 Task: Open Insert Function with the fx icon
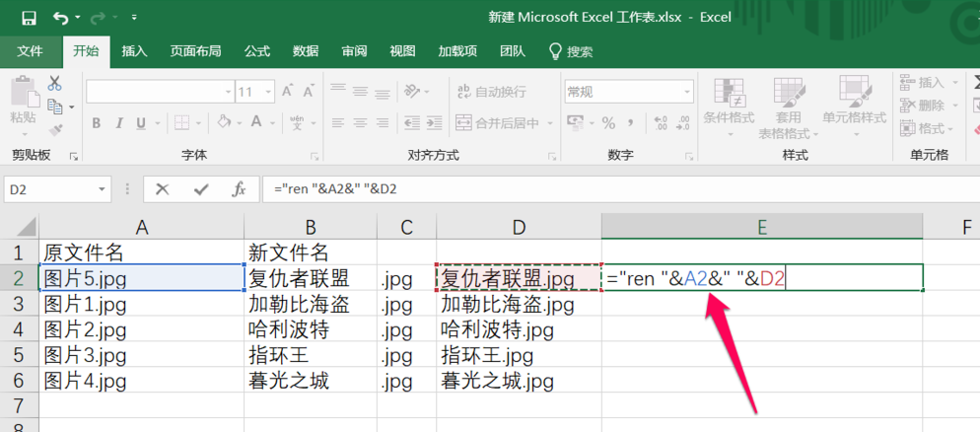[x=239, y=189]
